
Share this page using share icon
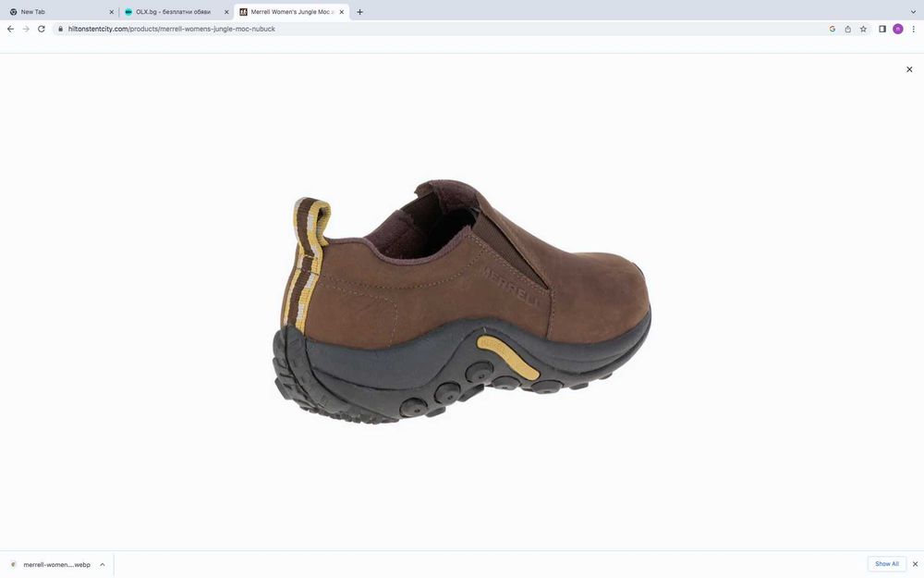(847, 29)
